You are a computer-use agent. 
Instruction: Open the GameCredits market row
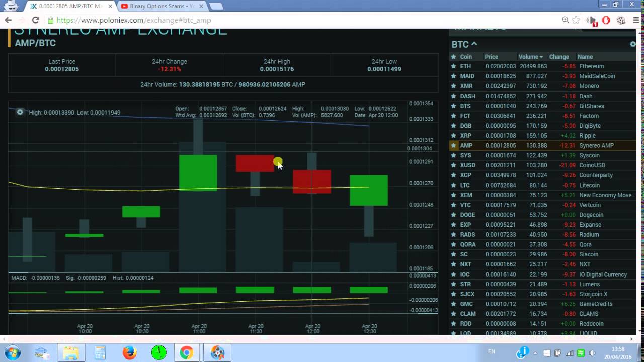[x=542, y=304]
